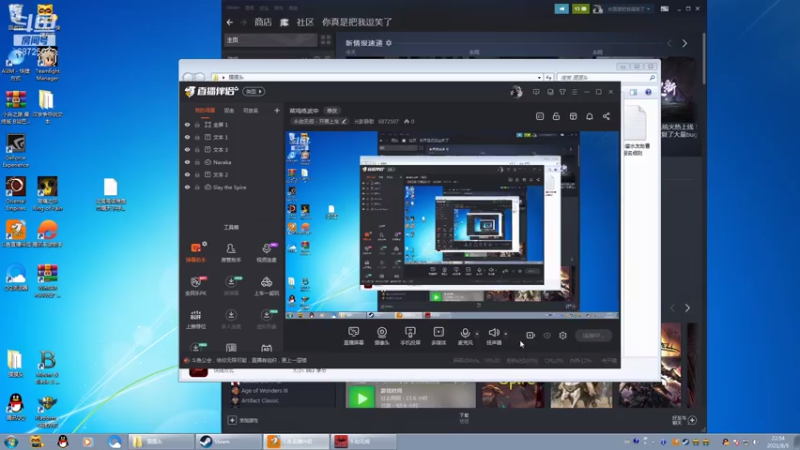This screenshot has height=450, width=800.
Task: Hide the Slay the Spire layer
Action: point(187,187)
